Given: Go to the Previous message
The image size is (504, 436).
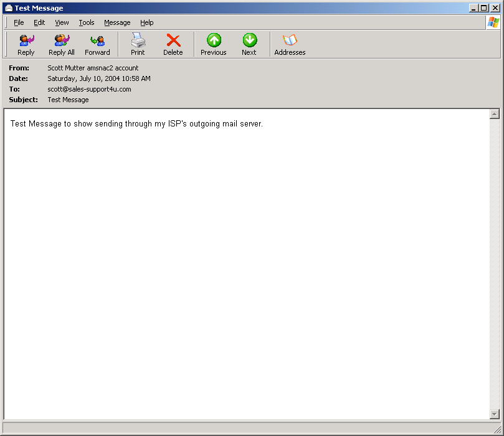Looking at the screenshot, I should pos(214,45).
